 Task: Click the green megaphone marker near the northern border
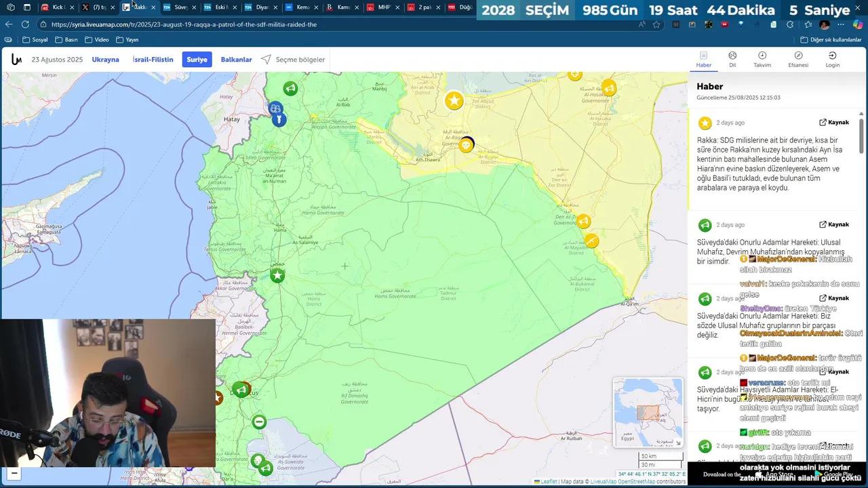point(290,88)
